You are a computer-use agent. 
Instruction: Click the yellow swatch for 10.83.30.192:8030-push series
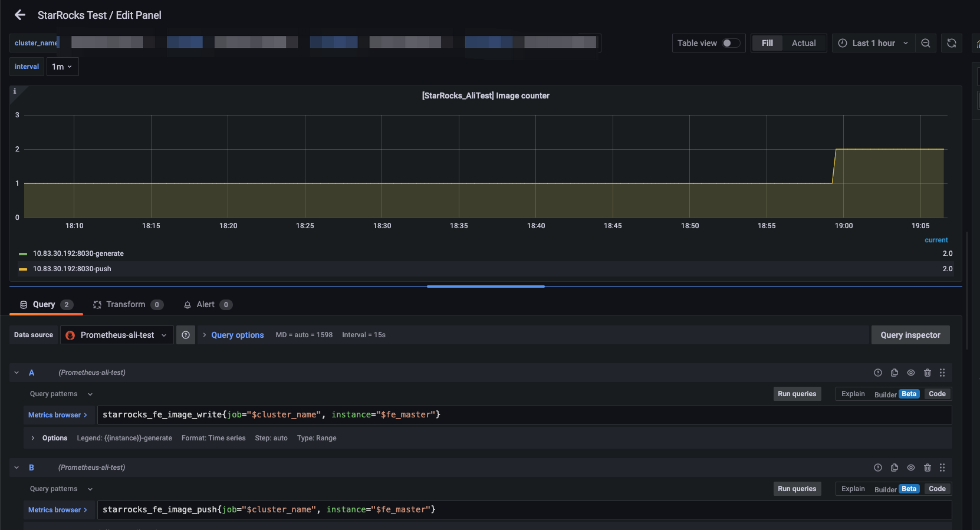[x=23, y=269]
